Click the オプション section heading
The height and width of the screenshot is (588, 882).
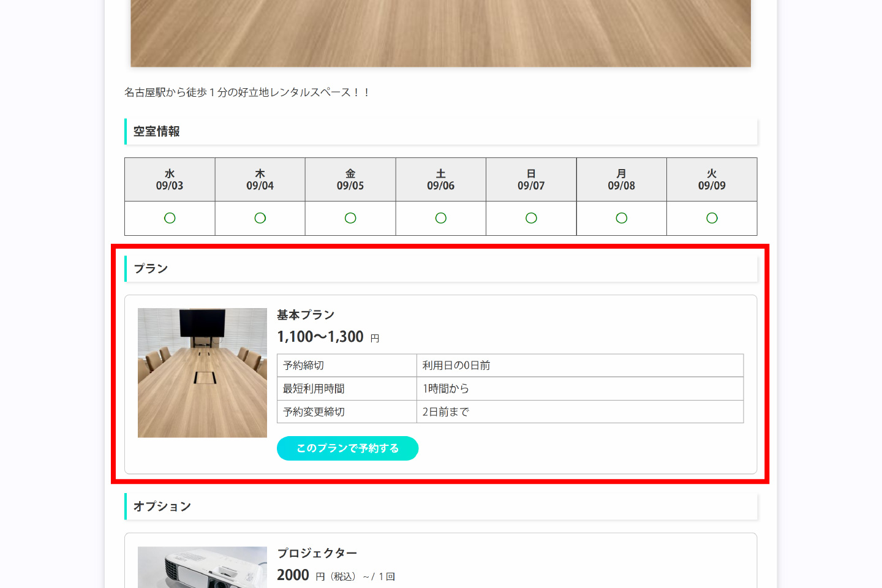click(x=162, y=507)
